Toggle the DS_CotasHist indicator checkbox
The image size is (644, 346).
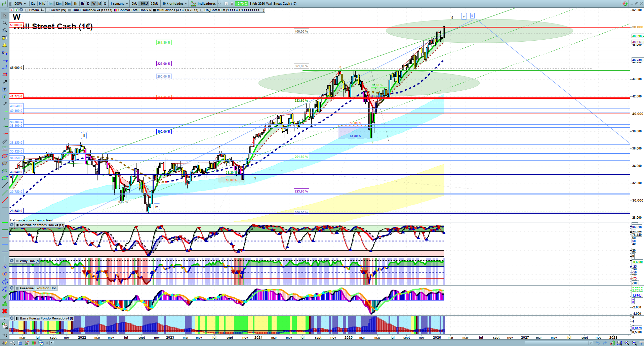202,10
